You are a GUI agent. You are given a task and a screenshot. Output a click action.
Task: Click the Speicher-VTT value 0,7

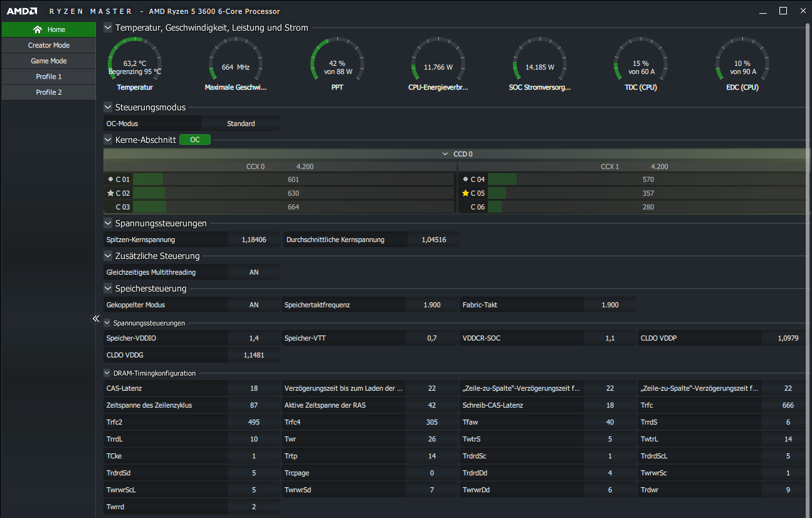432,338
